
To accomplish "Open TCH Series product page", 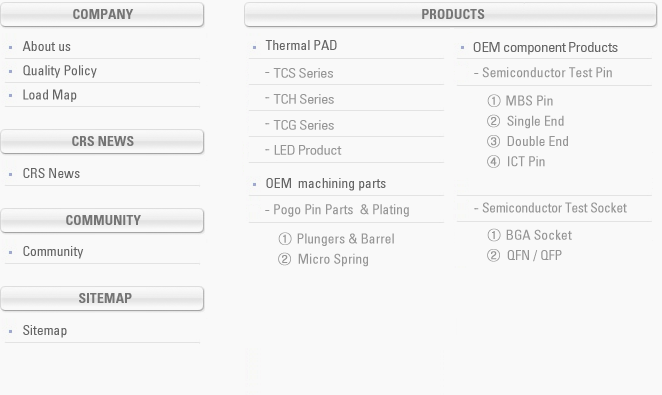I will coord(304,99).
